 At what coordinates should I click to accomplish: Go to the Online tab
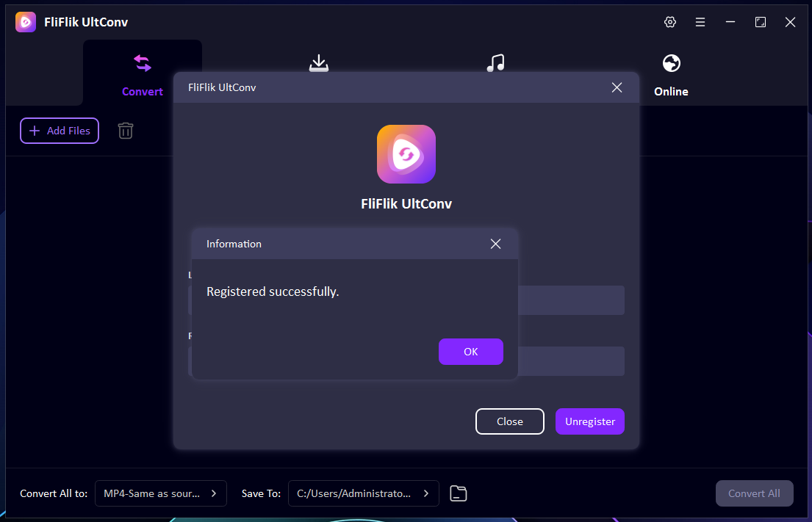coord(671,75)
